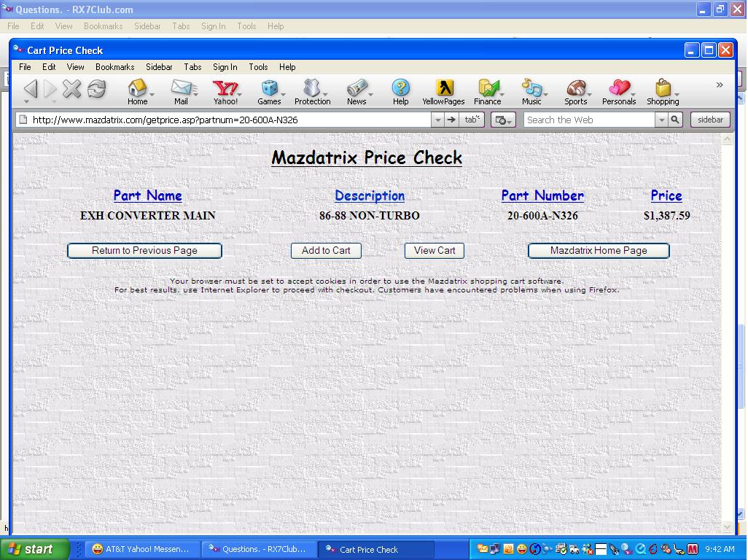Click the Finance chart icon

(x=488, y=88)
